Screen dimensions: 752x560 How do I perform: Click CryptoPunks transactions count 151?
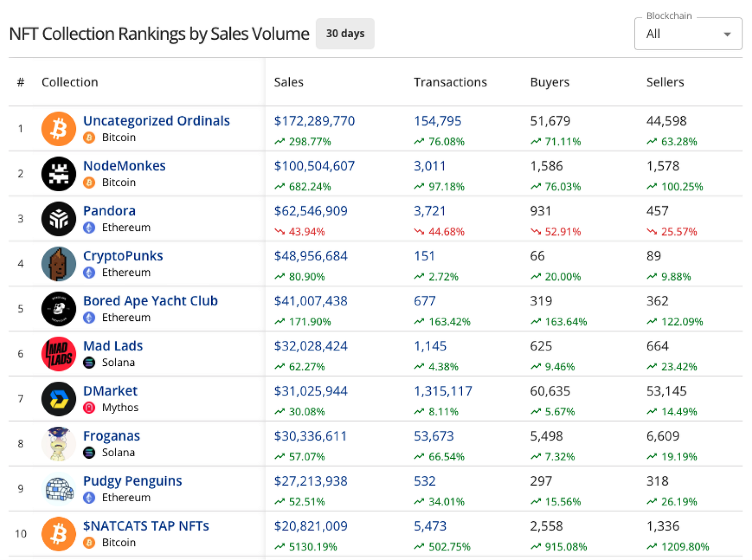(425, 256)
